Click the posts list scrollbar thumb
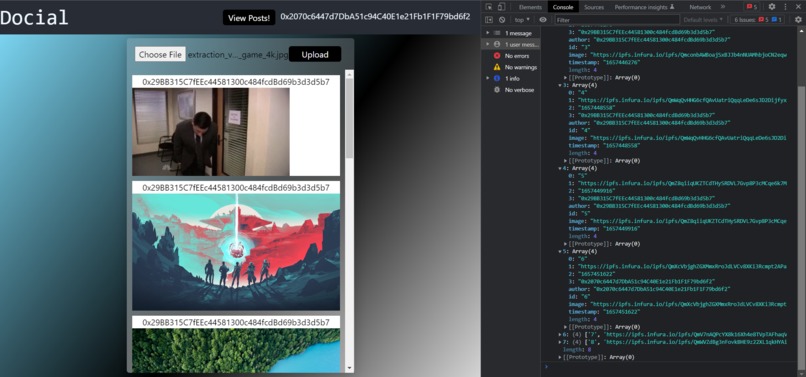The image size is (806, 377). click(x=349, y=117)
